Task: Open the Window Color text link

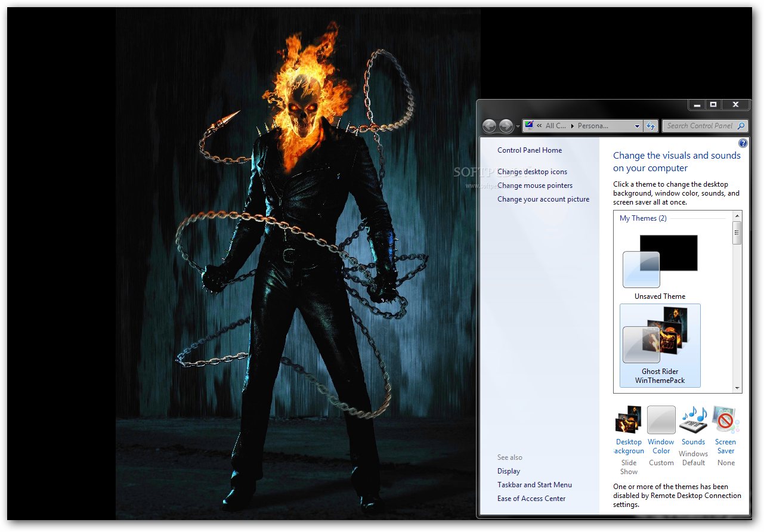Action: click(661, 447)
